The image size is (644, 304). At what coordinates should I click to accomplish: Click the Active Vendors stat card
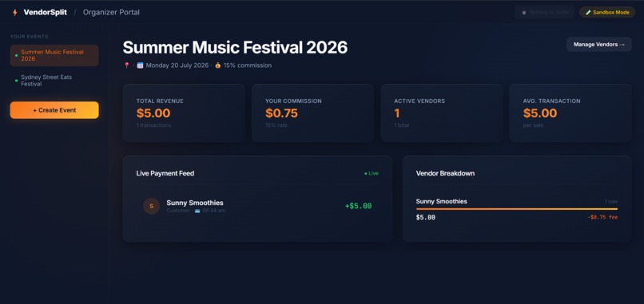(442, 113)
